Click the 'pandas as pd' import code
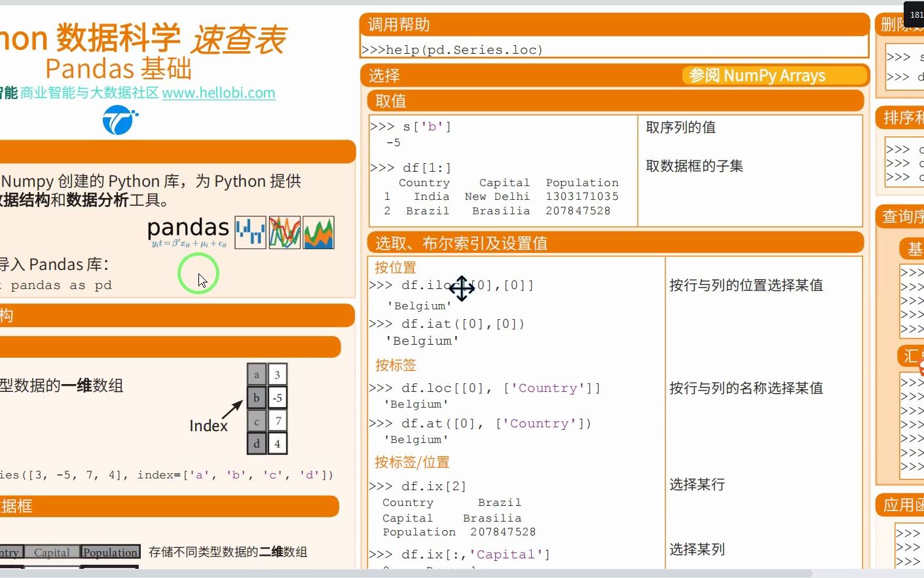The width and height of the screenshot is (924, 578). pos(61,285)
